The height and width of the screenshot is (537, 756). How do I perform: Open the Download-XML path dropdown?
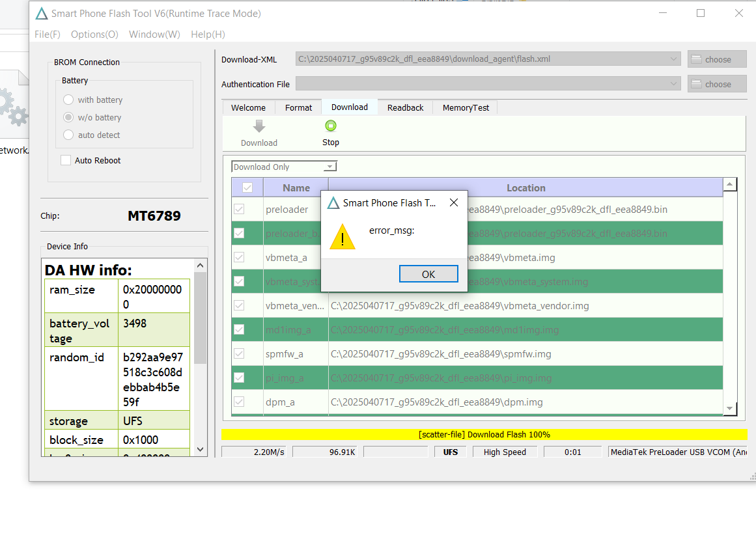673,59
